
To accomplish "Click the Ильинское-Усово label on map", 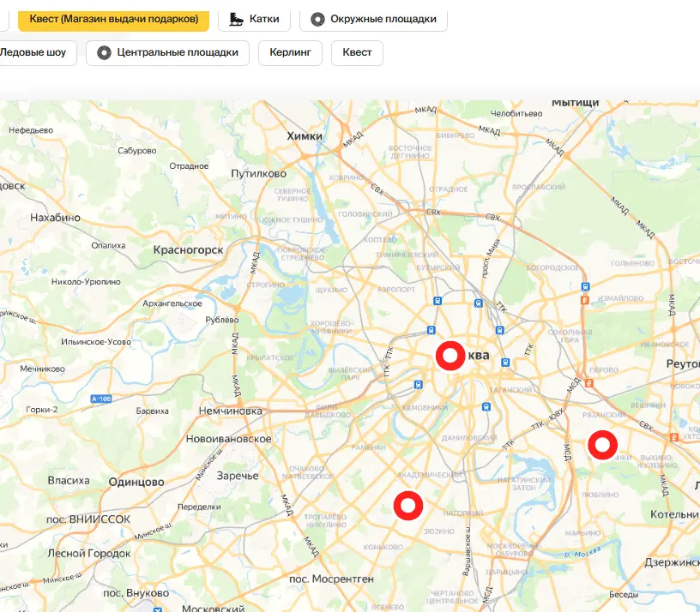I will [96, 342].
